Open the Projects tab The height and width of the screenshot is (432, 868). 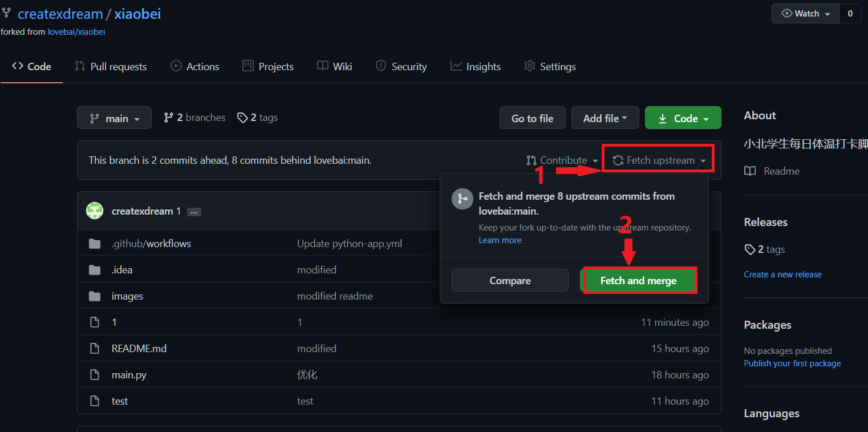point(268,67)
